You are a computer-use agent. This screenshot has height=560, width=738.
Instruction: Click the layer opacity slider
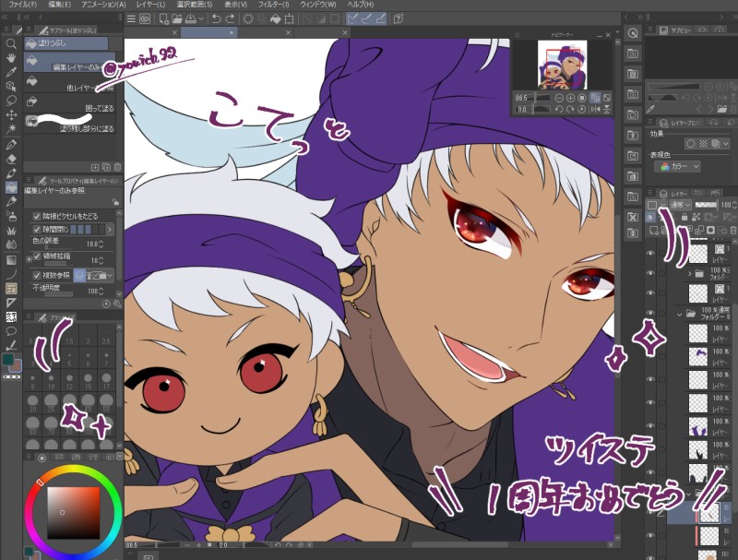[x=707, y=204]
